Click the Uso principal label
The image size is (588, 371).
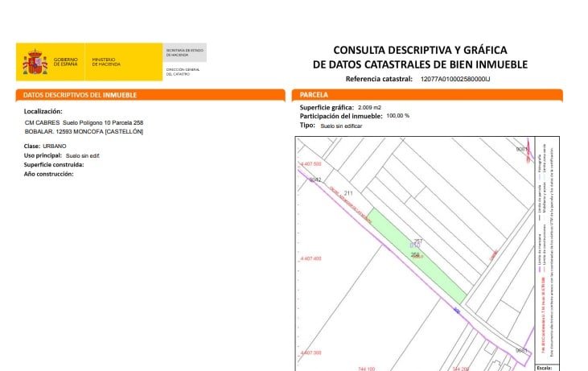(x=43, y=155)
